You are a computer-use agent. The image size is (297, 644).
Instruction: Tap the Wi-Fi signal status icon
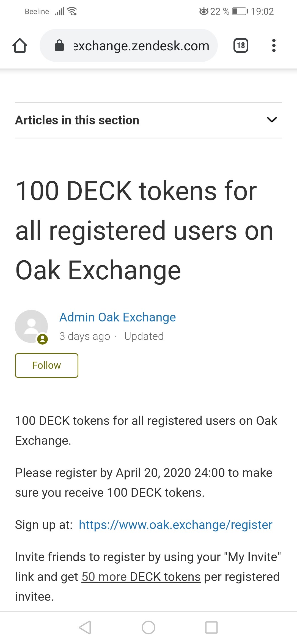pyautogui.click(x=72, y=11)
